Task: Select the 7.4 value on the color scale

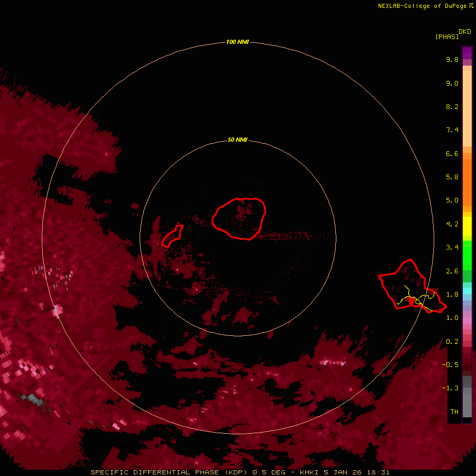Action: pyautogui.click(x=452, y=130)
